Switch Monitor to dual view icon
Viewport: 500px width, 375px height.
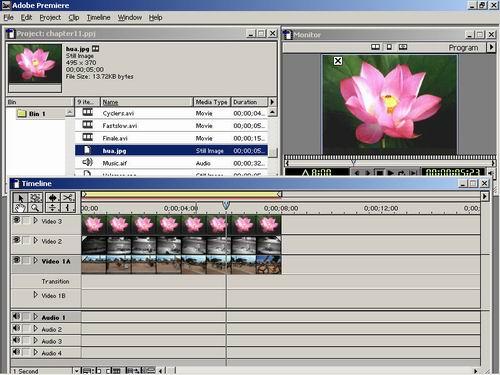pyautogui.click(x=375, y=47)
